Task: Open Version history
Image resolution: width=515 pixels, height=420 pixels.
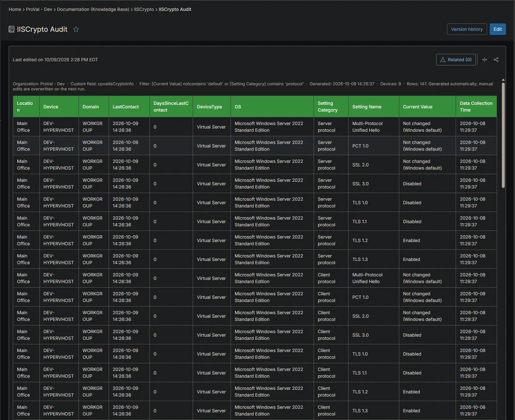Action: 467,29
